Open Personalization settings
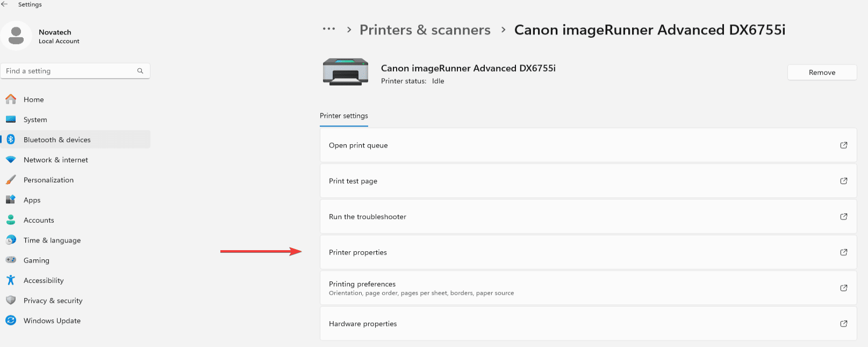This screenshot has height=347, width=868. pos(75,180)
